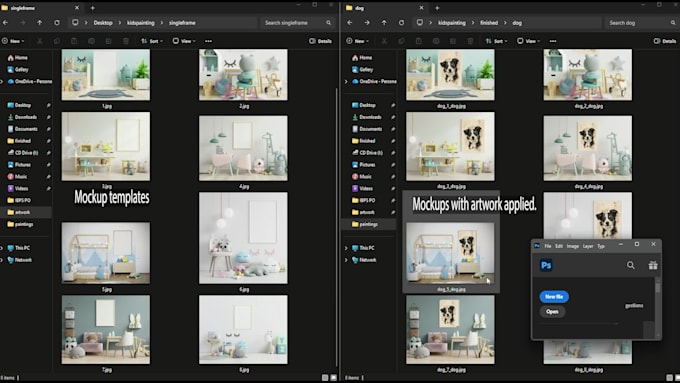Click the Delete trash icon in dog window toolbar
680x383 pixels.
click(x=470, y=41)
